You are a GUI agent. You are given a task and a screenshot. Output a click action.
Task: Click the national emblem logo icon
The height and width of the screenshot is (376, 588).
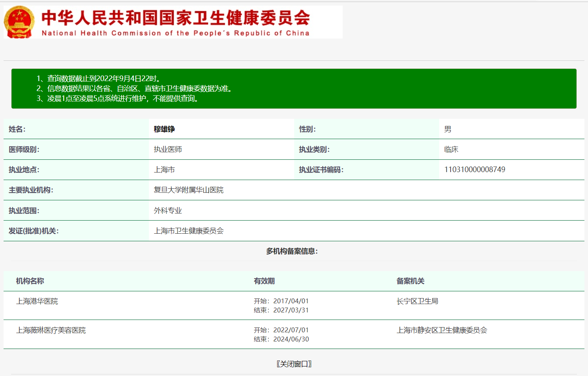coord(19,22)
